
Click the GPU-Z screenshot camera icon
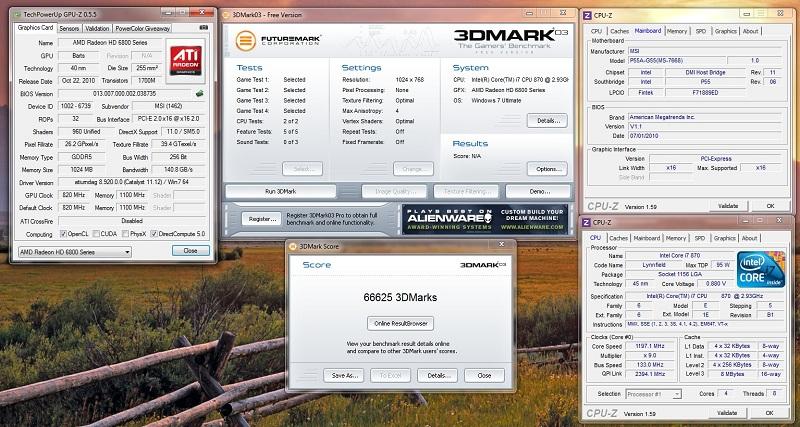204,28
